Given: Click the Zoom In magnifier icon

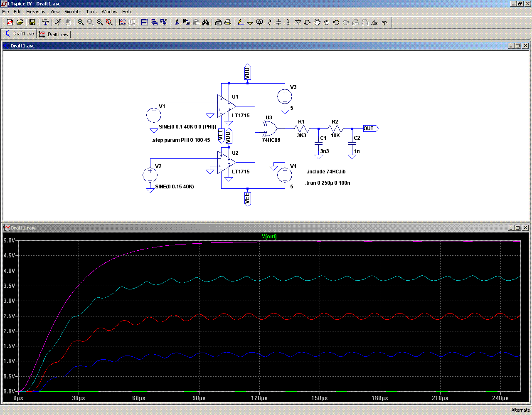Looking at the screenshot, I should tap(81, 22).
